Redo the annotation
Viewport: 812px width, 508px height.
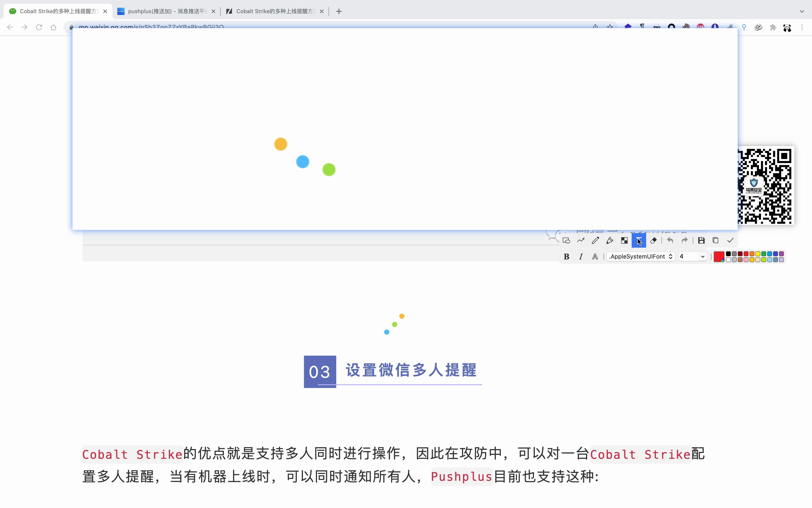click(x=684, y=241)
